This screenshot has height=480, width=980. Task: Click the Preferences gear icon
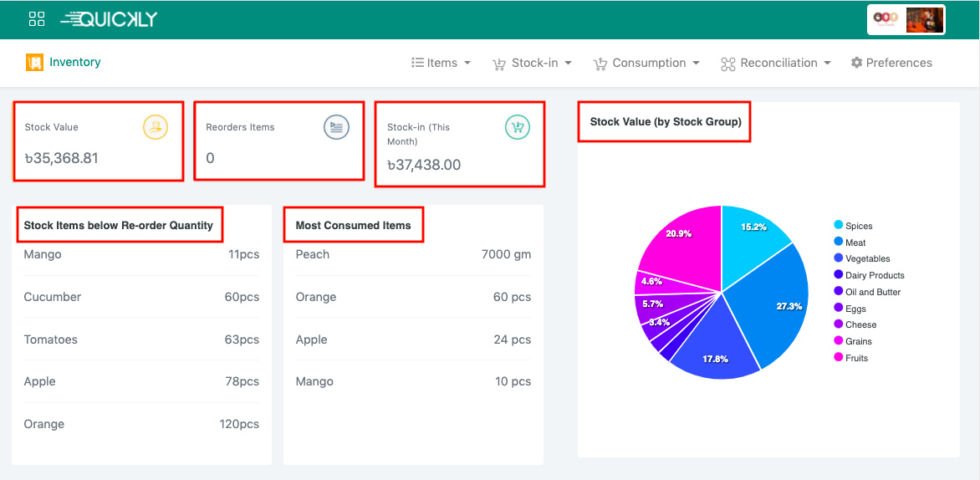(x=856, y=63)
